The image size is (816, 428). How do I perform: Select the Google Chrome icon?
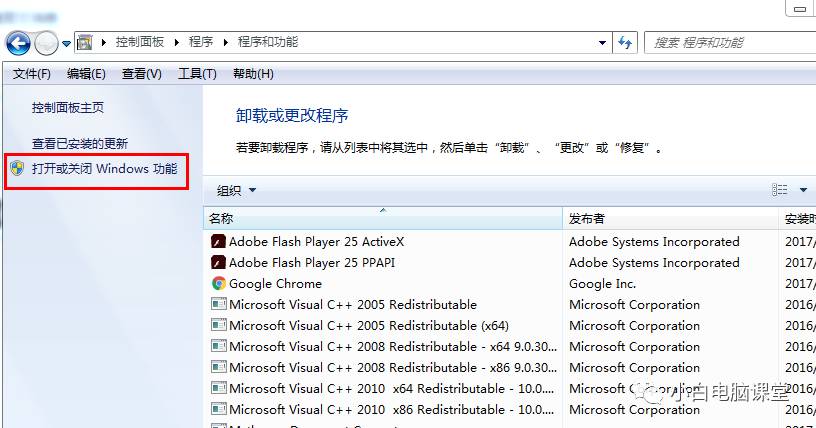pos(219,284)
